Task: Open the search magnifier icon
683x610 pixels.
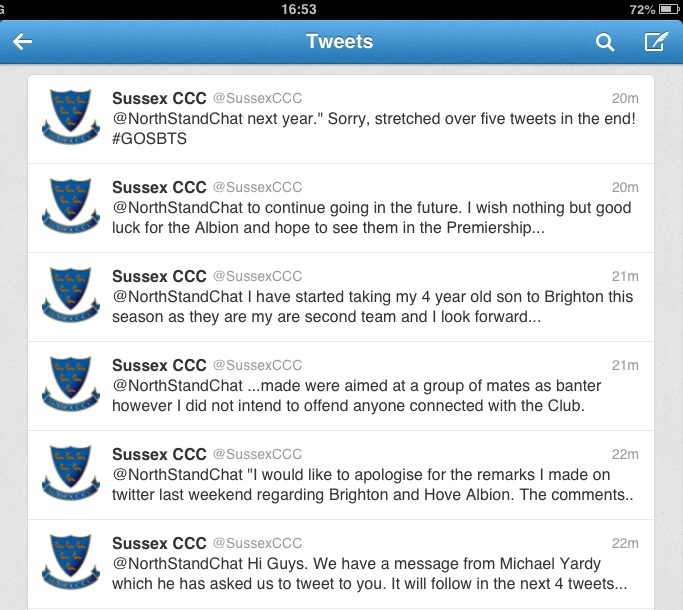Action: point(605,42)
